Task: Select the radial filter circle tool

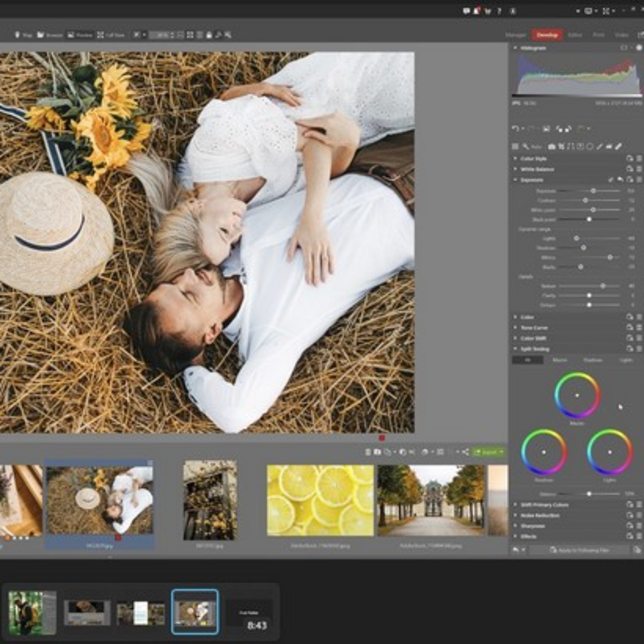Action: (x=590, y=146)
